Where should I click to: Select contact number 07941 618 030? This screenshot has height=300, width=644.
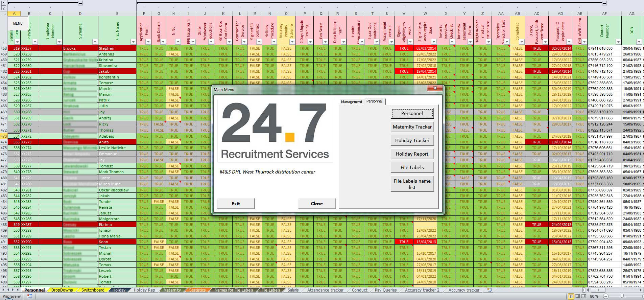604,48
